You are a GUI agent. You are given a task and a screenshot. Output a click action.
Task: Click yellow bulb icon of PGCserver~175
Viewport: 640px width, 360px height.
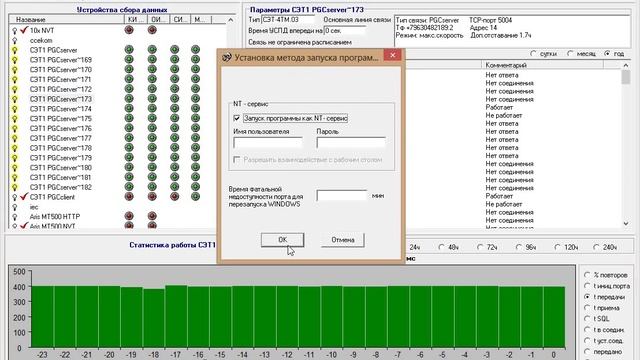click(x=15, y=119)
